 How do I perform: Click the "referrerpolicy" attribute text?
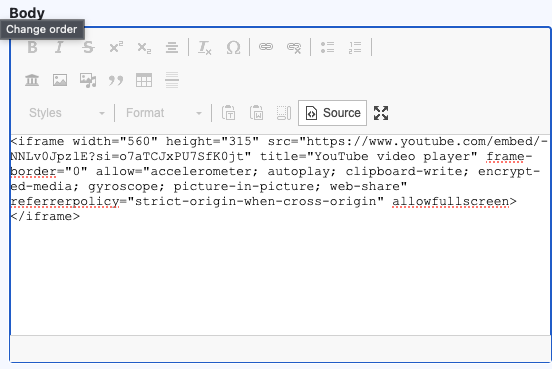65,201
